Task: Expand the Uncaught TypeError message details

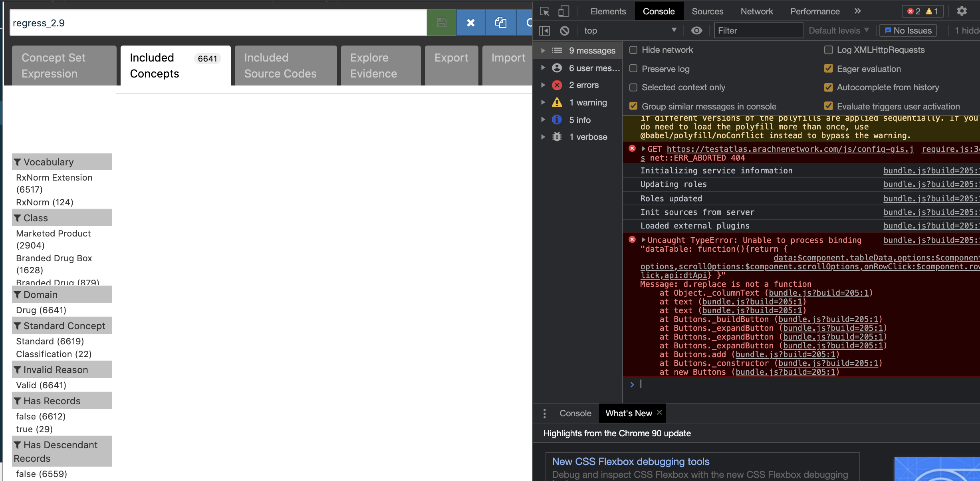Action: pos(644,240)
